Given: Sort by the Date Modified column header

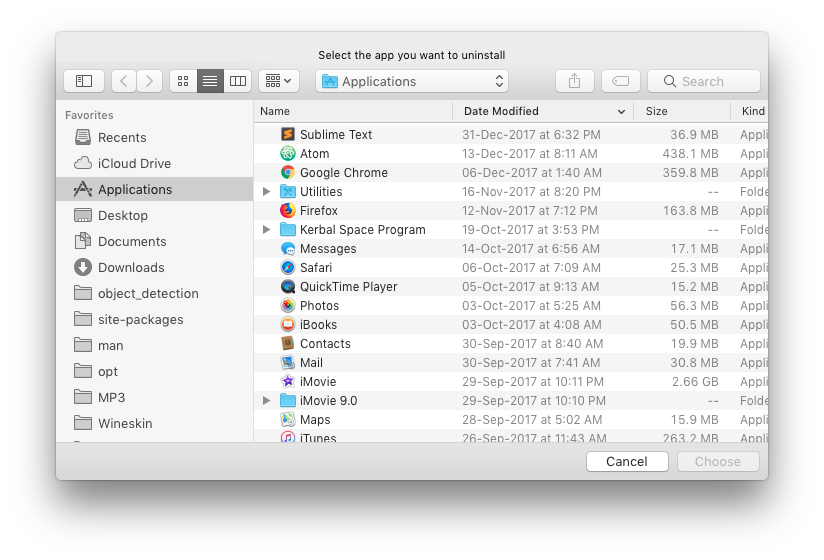Looking at the screenshot, I should tap(543, 111).
